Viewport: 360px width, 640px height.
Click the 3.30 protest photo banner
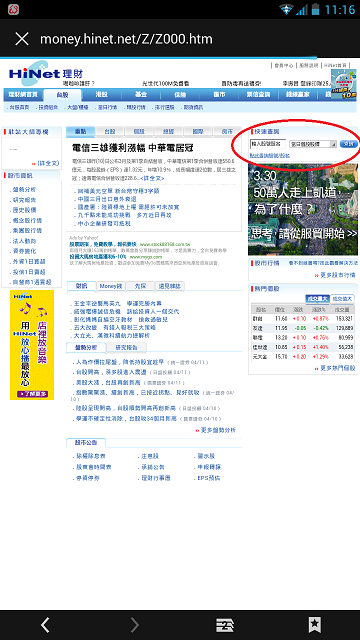click(x=303, y=209)
